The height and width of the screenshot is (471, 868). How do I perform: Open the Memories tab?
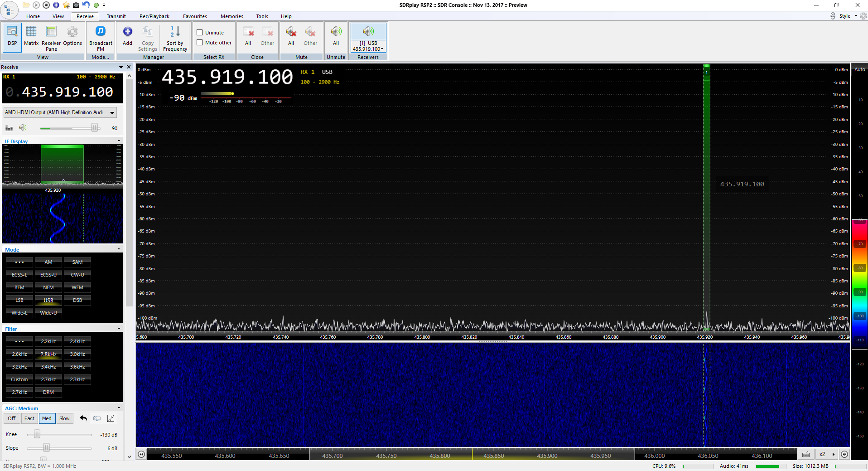coord(231,16)
